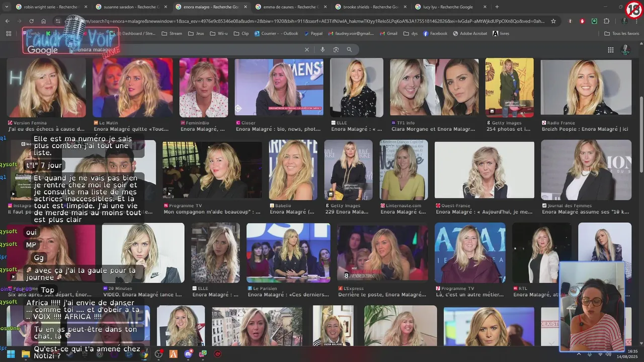Reload the current page
Screen dimensions: 644x362
(x=31, y=21)
